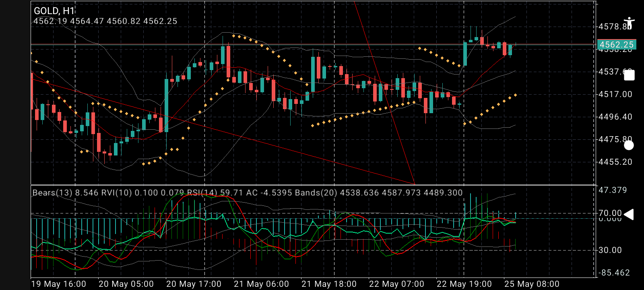This screenshot has height=290, width=644.
Task: Tap the 4455.20 price axis label
Action: 615,162
